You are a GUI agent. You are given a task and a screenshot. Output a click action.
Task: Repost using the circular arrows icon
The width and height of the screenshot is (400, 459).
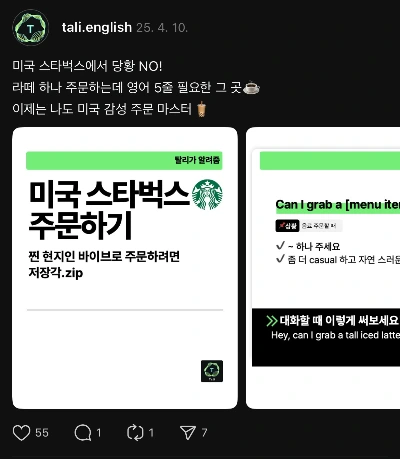(x=135, y=433)
